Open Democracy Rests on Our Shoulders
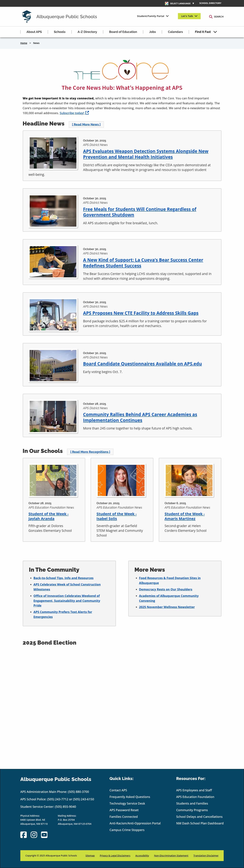 tap(166, 589)
